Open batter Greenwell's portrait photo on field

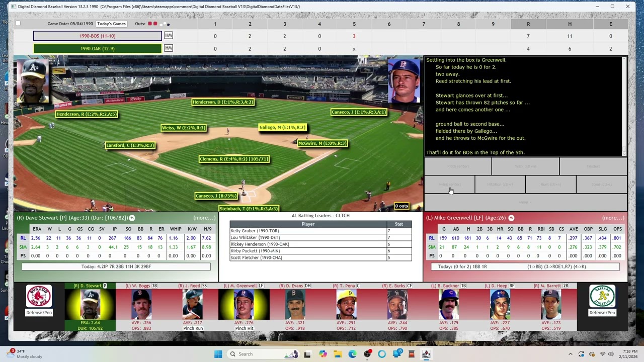pyautogui.click(x=404, y=80)
